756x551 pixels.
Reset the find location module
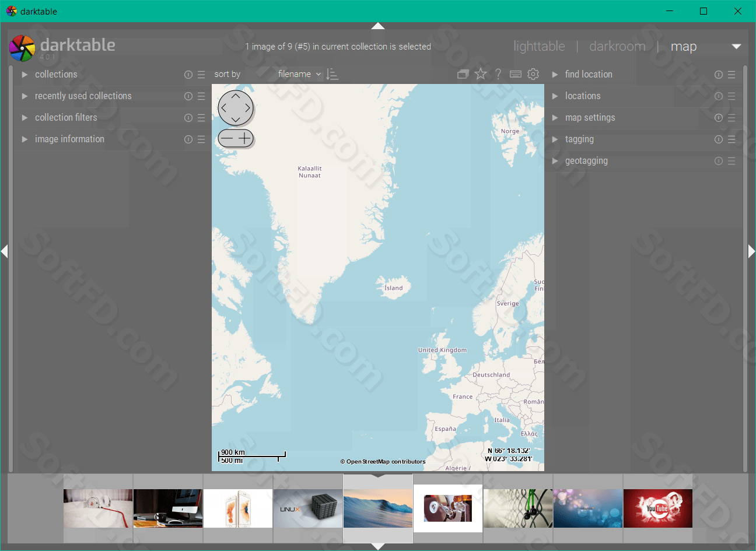[719, 75]
